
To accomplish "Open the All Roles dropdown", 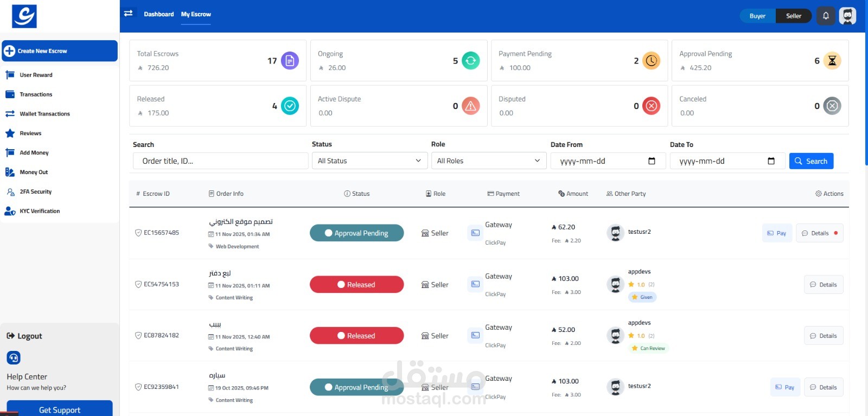I will (488, 161).
